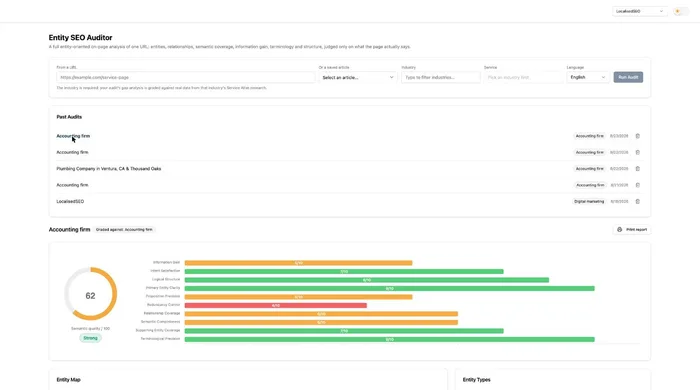
Task: Click the Terminological Precision green bar
Action: point(389,339)
